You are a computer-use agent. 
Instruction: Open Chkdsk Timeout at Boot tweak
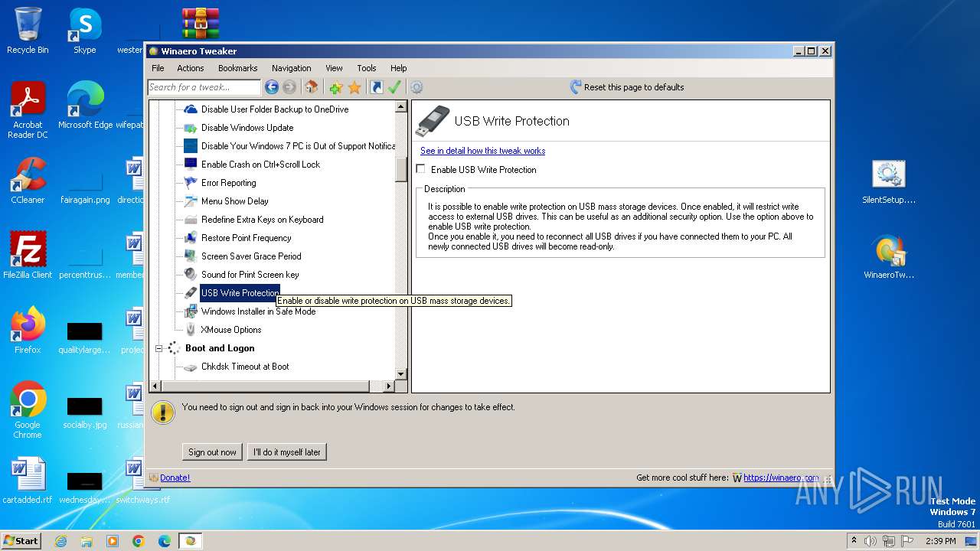(x=245, y=367)
